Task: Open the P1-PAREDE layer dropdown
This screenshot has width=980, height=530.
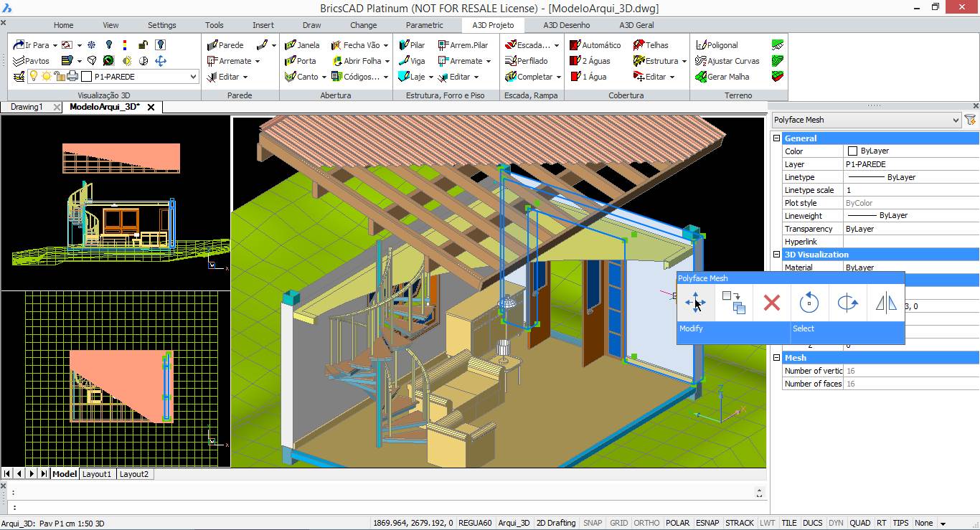Action: pyautogui.click(x=193, y=77)
